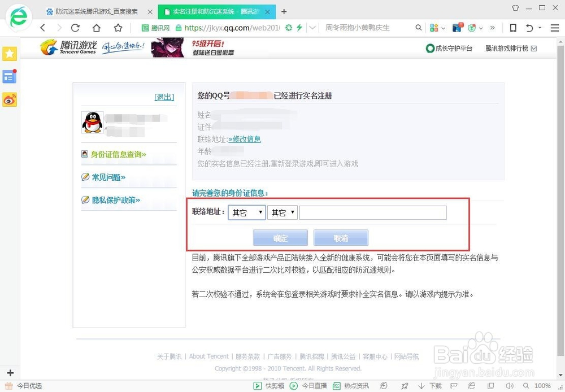Open 常见问题 in left menu
Screen dimensions: 565x392
coord(108,177)
